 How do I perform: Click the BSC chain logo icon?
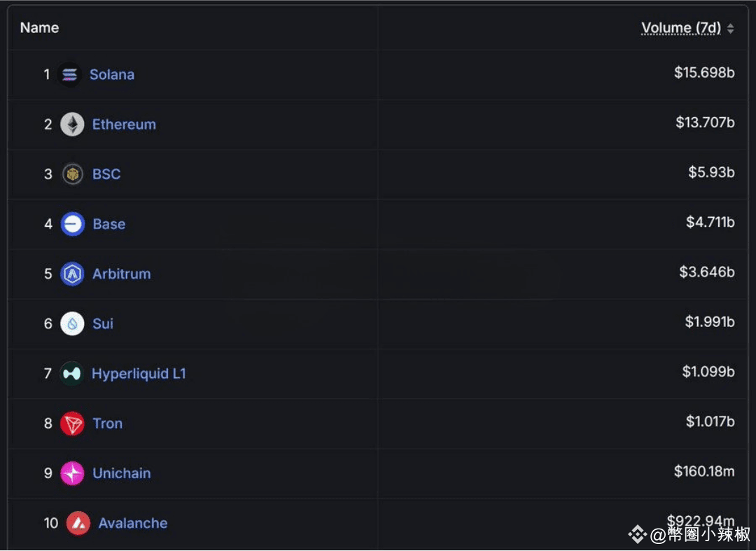click(72, 174)
